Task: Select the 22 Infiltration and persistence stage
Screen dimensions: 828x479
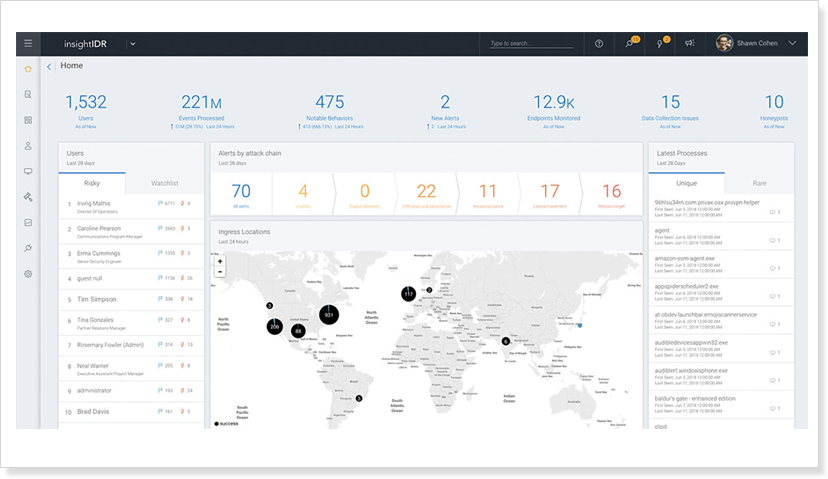Action: 426,194
